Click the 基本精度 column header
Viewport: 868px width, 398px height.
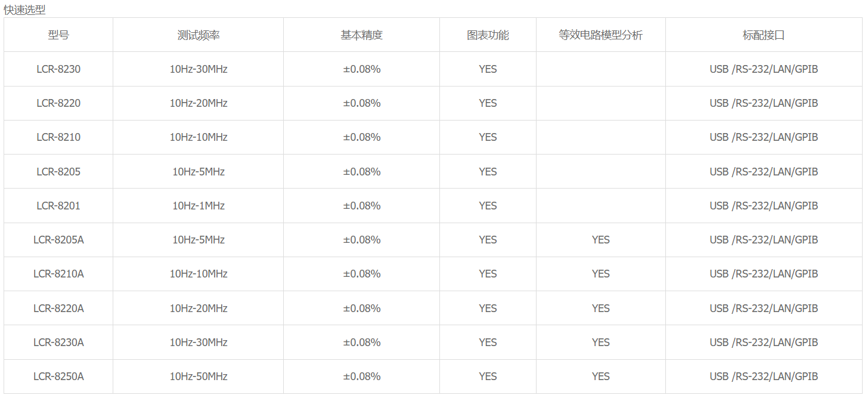click(362, 35)
